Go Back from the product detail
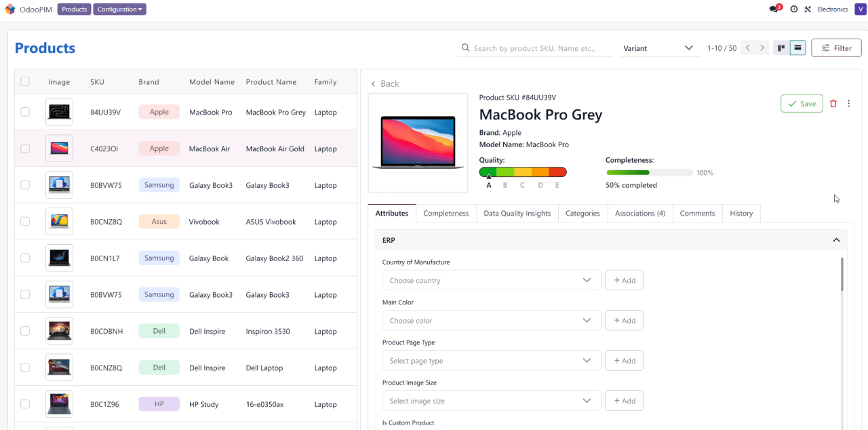Image resolution: width=868 pixels, height=430 pixels. click(x=384, y=83)
